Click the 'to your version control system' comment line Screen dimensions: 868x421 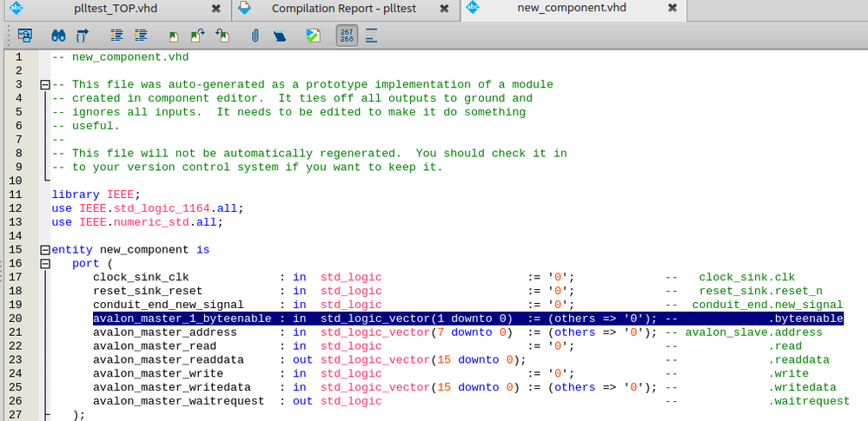(248, 167)
